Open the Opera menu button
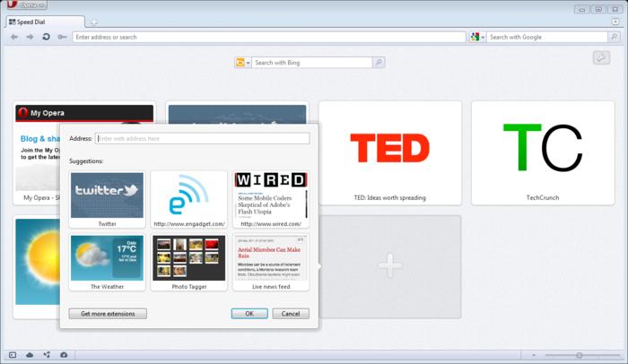 click(26, 4)
